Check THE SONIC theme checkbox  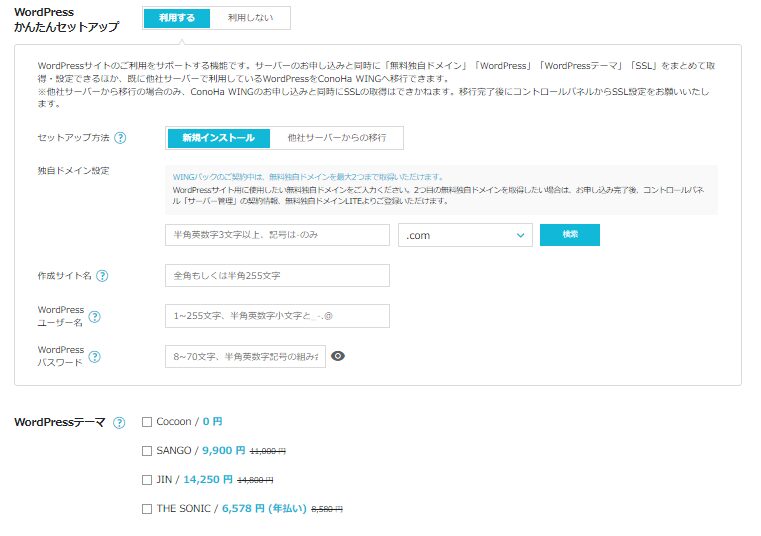[147, 509]
